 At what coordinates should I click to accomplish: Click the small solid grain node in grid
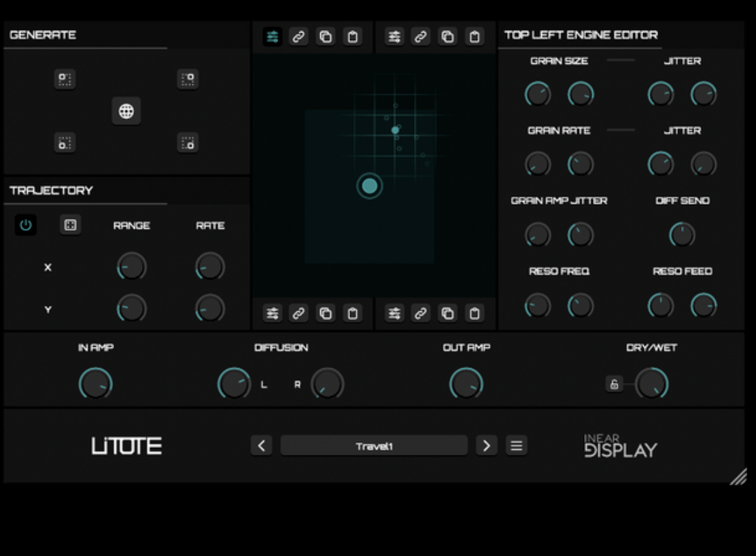[396, 130]
